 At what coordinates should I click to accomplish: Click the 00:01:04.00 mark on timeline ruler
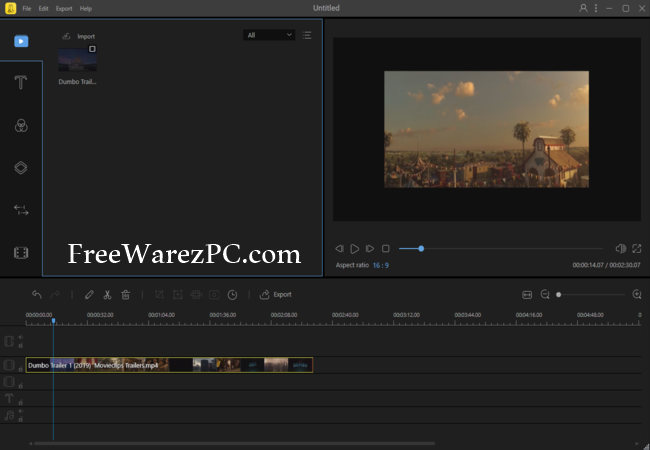click(x=161, y=315)
